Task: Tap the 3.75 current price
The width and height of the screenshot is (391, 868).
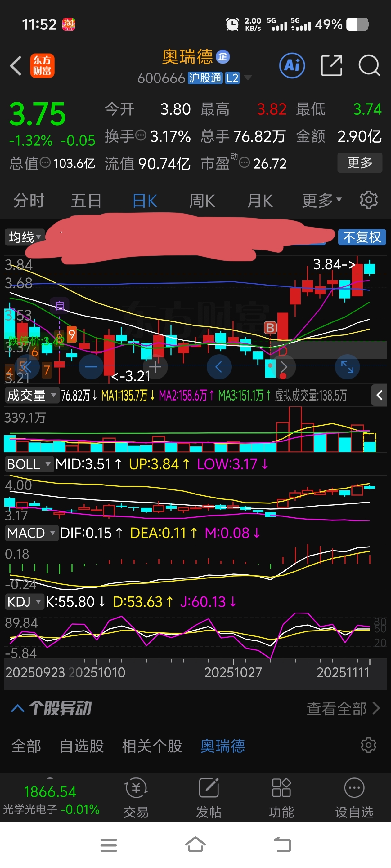Action: tap(37, 114)
